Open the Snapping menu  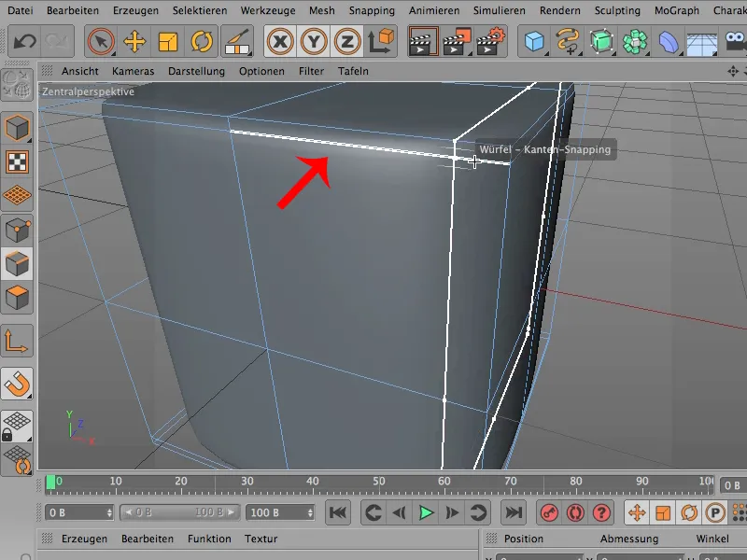click(x=372, y=10)
